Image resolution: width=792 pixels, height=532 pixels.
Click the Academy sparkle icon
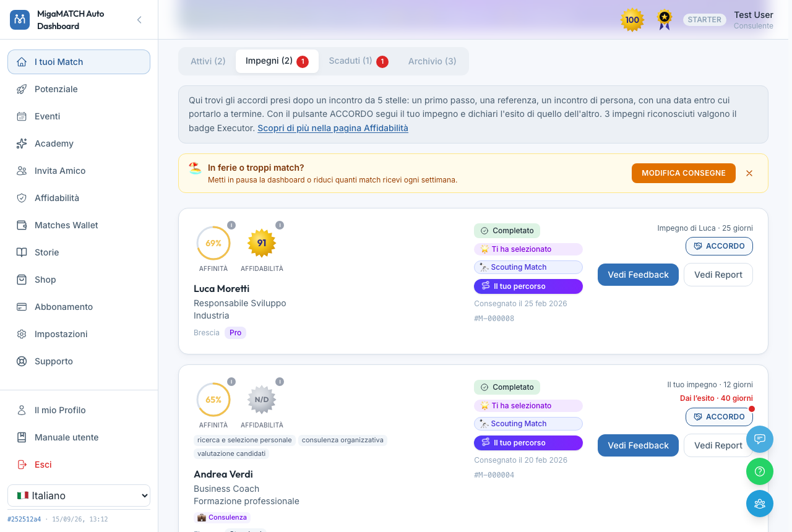22,144
